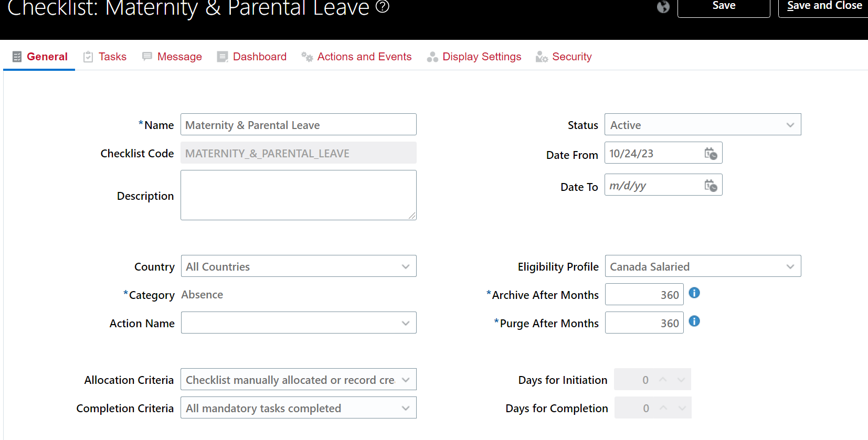Open the Date To calendar picker
The height and width of the screenshot is (440, 868).
tap(712, 185)
